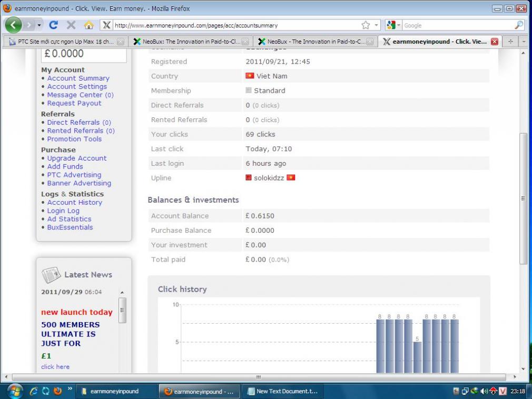Expand the quick launch overflow chevron
532x399 pixels.
point(70,389)
